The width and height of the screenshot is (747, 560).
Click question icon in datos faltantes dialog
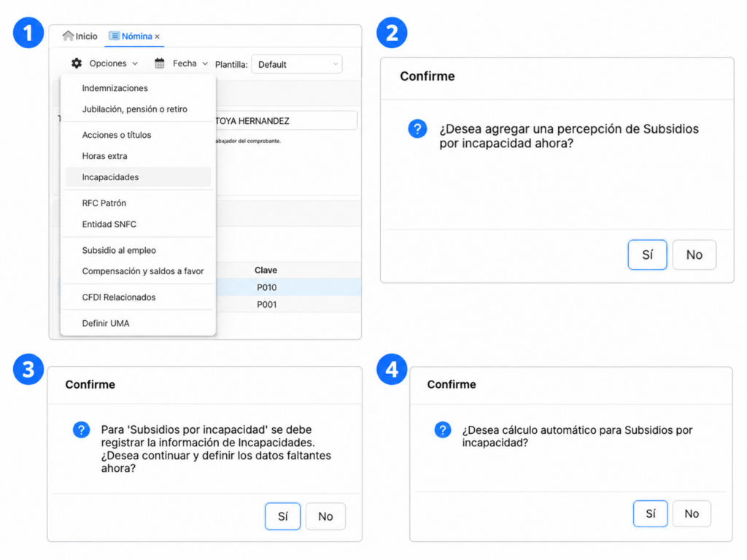click(82, 429)
